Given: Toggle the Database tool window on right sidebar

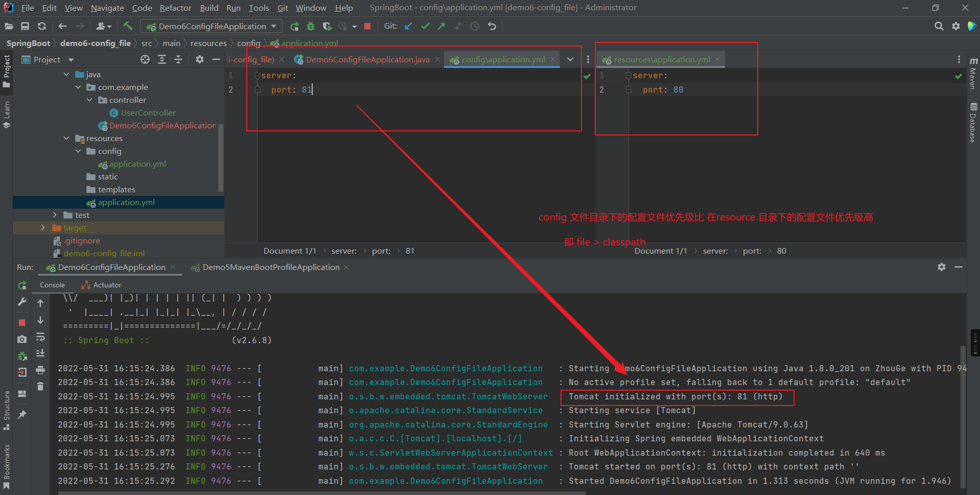Looking at the screenshot, I should click(x=973, y=123).
